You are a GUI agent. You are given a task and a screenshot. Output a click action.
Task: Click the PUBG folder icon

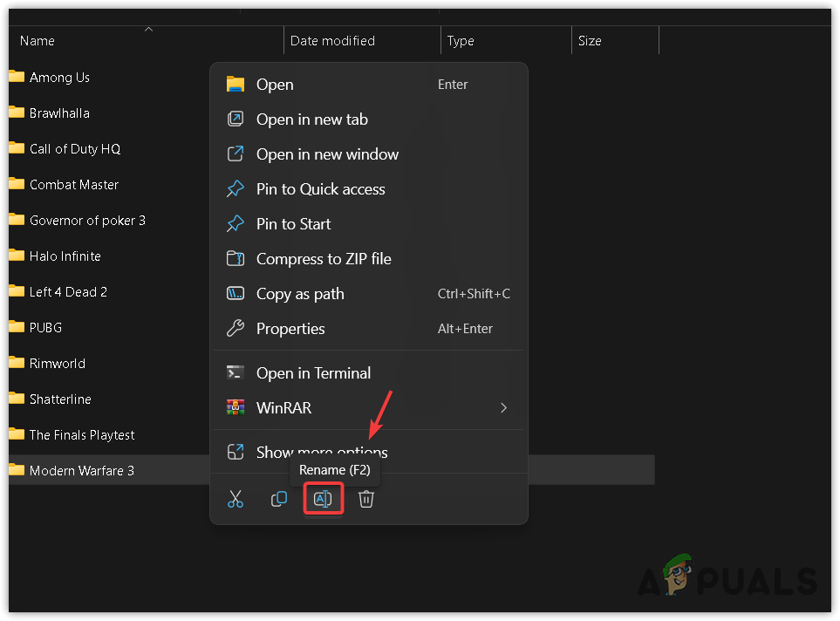(17, 327)
